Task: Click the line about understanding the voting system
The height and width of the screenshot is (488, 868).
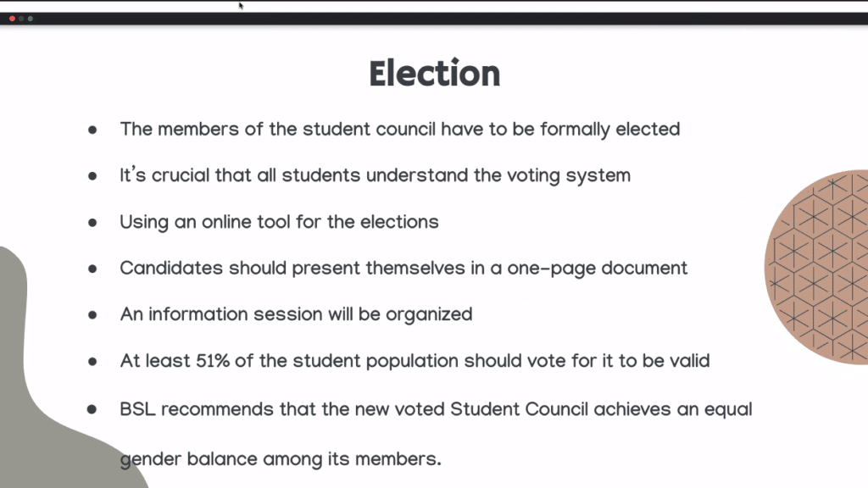Action: point(375,176)
